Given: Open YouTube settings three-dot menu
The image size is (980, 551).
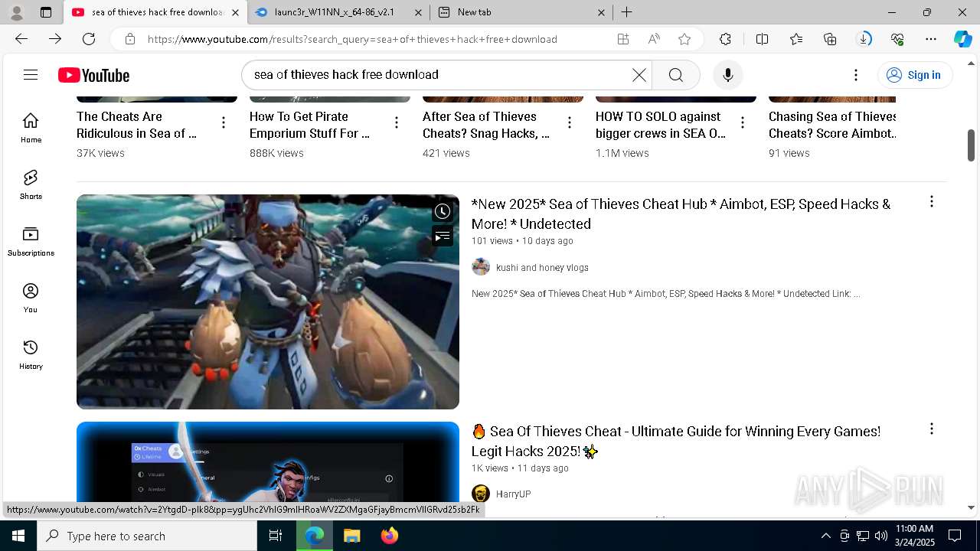Looking at the screenshot, I should (856, 74).
